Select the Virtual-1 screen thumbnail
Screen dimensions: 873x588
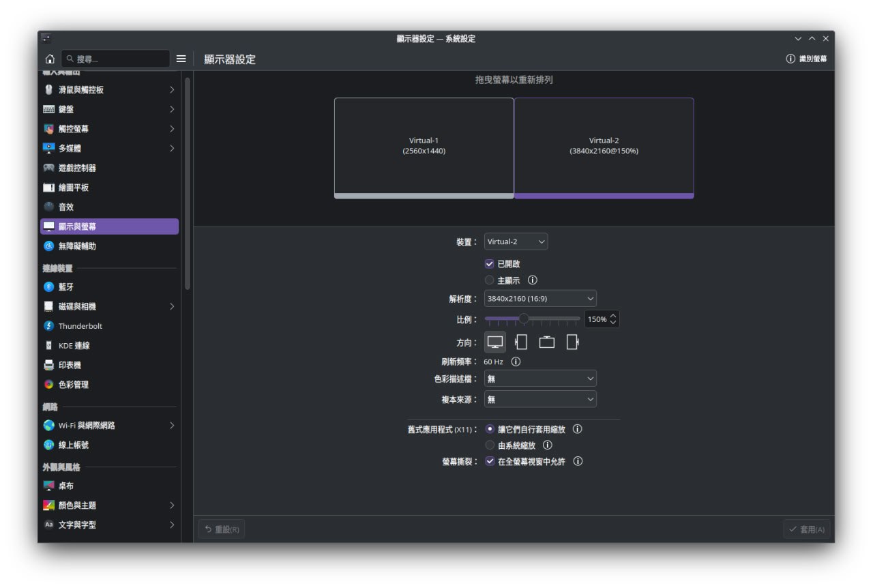[424, 146]
